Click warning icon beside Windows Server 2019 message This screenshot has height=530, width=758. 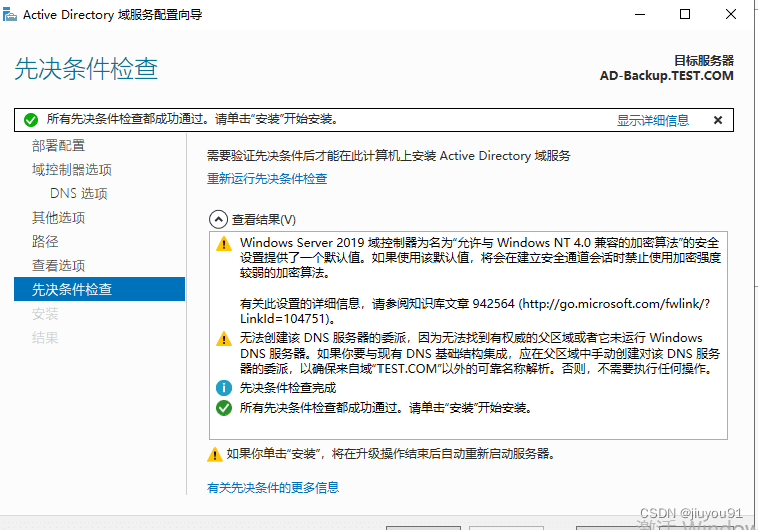[224, 243]
